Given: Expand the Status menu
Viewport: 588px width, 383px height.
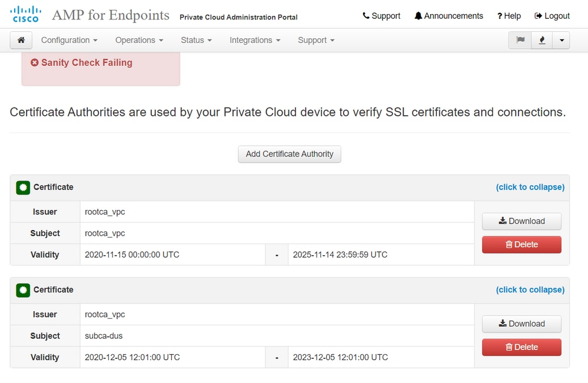Looking at the screenshot, I should point(196,40).
